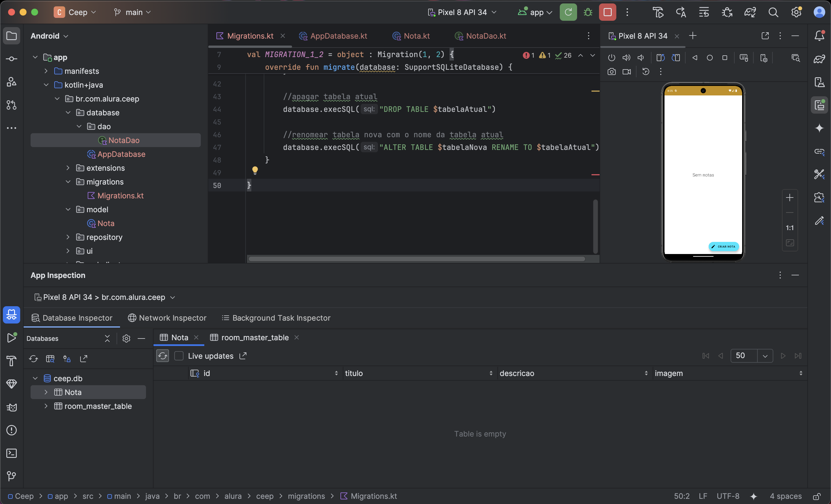Open app run configuration dropdown

(536, 12)
